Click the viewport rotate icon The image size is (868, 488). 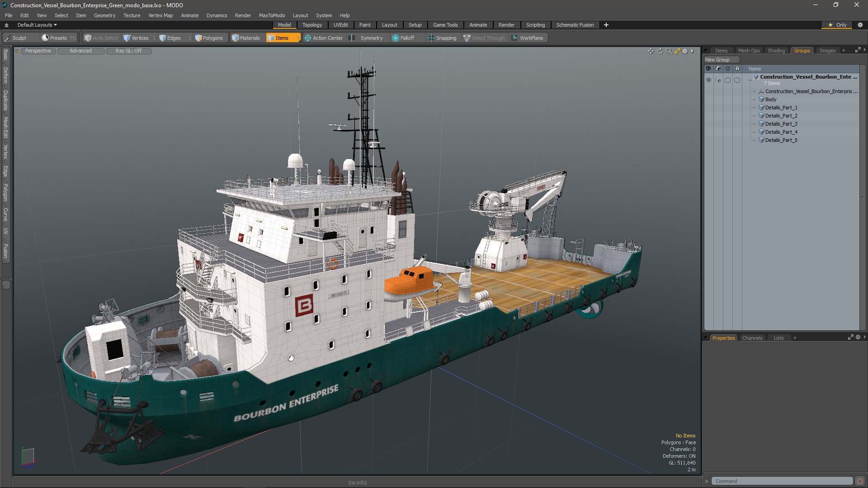tap(660, 51)
